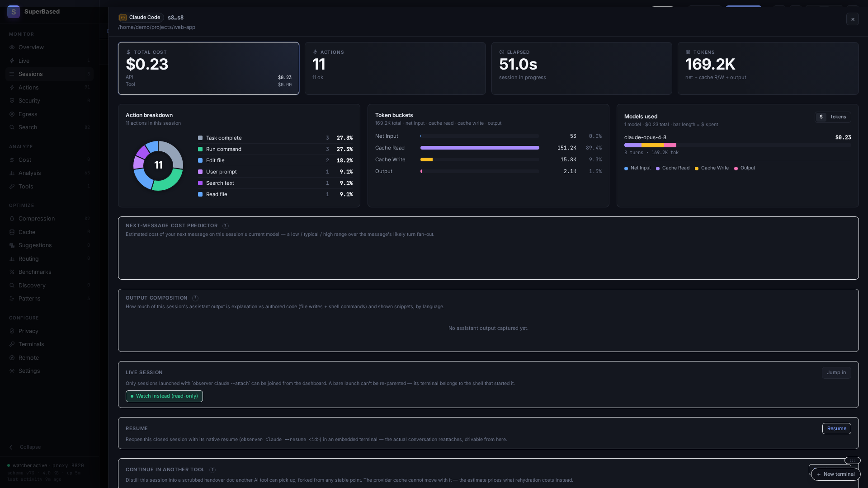Click the Cache Read purple progress bar
The width and height of the screenshot is (868, 488).
coord(480,148)
